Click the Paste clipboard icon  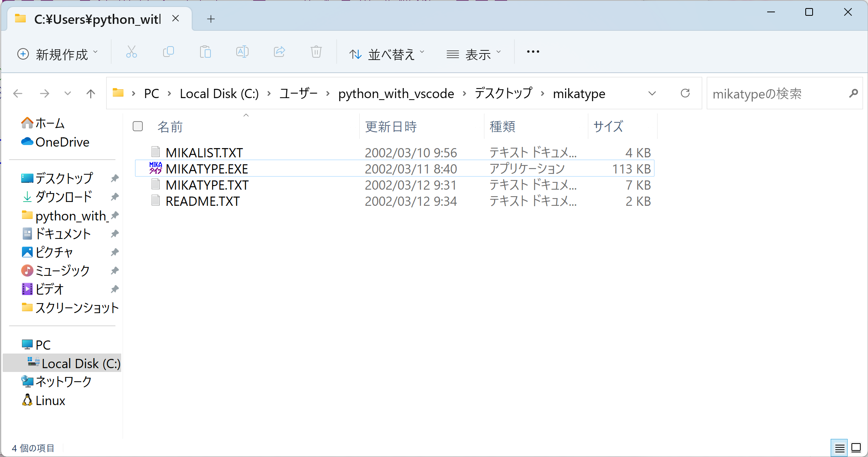(x=205, y=52)
